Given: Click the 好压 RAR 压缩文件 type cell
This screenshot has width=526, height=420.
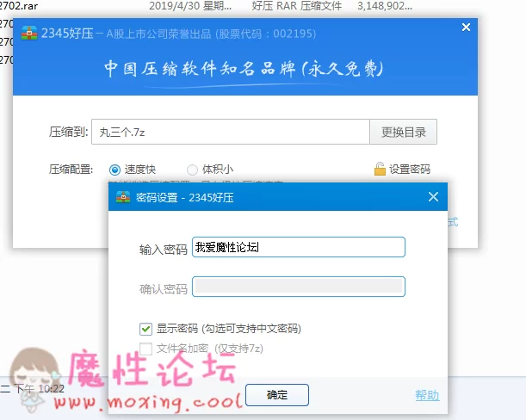Looking at the screenshot, I should pos(296,6).
